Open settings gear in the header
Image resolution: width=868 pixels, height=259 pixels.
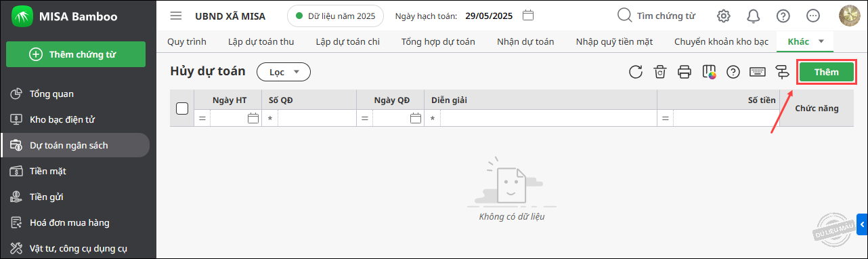tap(724, 16)
